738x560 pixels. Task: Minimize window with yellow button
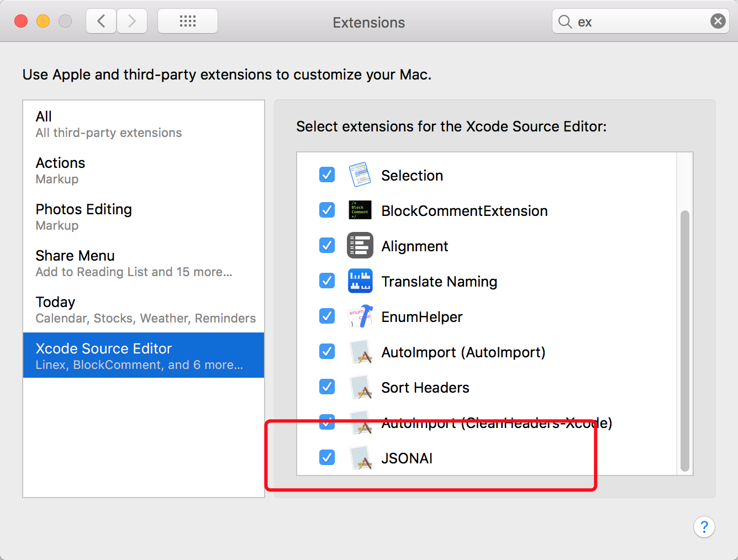point(43,21)
